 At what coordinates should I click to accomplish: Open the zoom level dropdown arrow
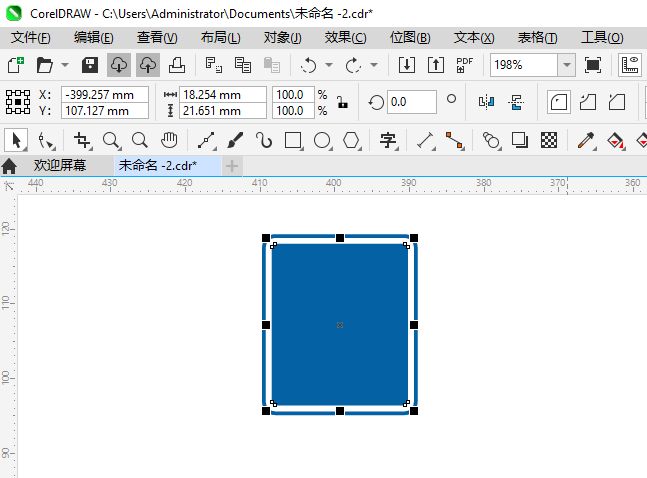(x=567, y=65)
